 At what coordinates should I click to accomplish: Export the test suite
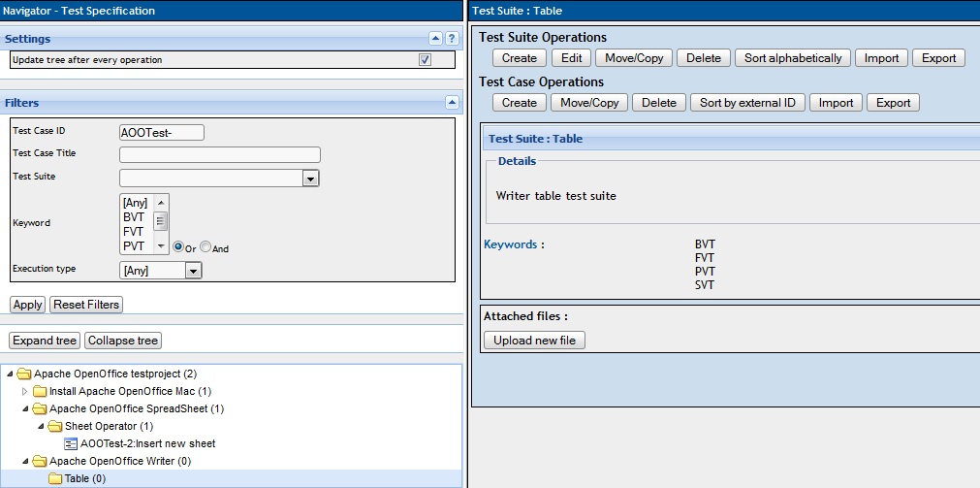(x=938, y=58)
